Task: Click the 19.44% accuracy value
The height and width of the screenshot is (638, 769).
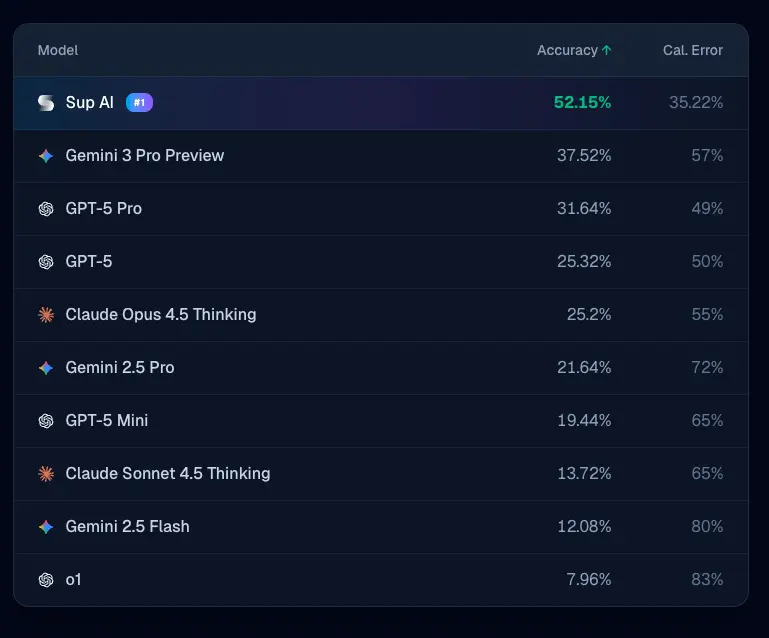Action: [584, 420]
